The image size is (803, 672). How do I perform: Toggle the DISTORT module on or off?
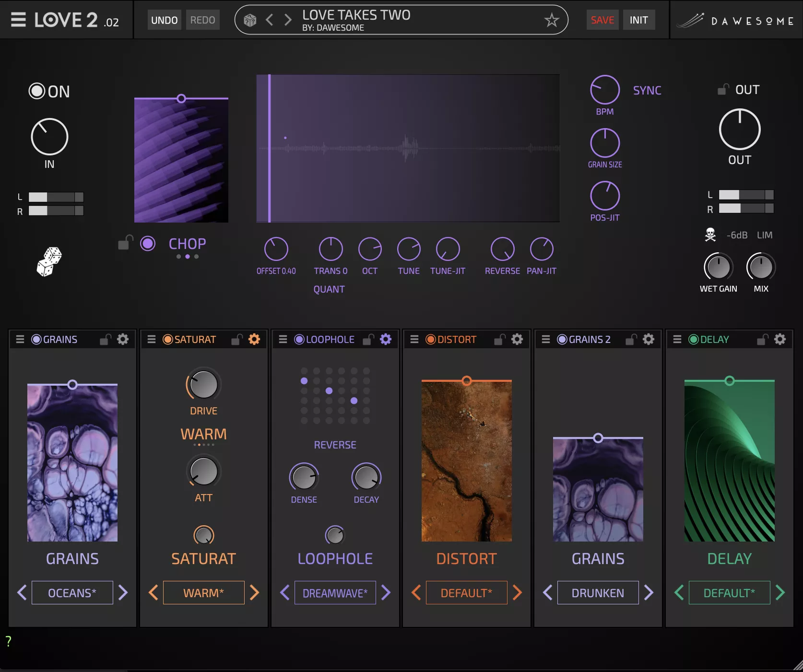coord(431,339)
